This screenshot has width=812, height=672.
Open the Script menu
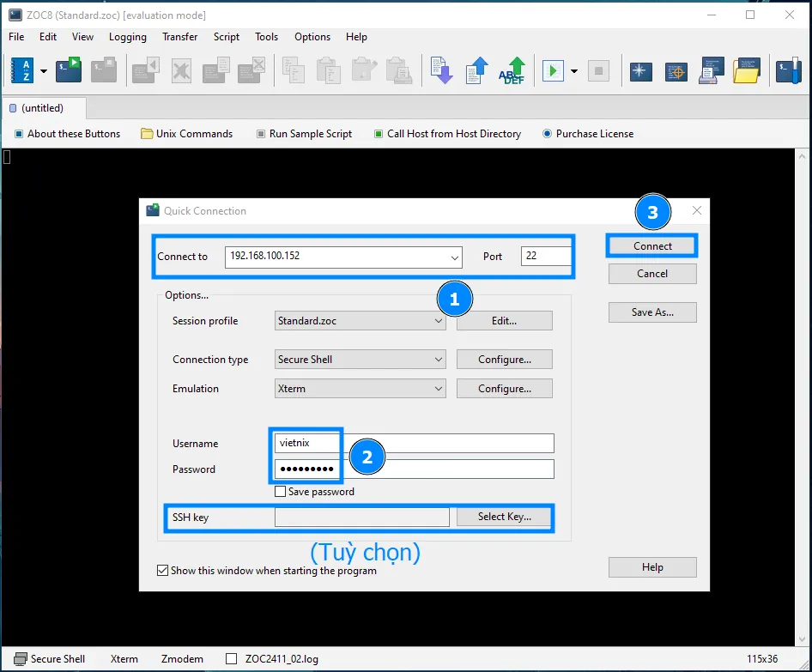(227, 37)
